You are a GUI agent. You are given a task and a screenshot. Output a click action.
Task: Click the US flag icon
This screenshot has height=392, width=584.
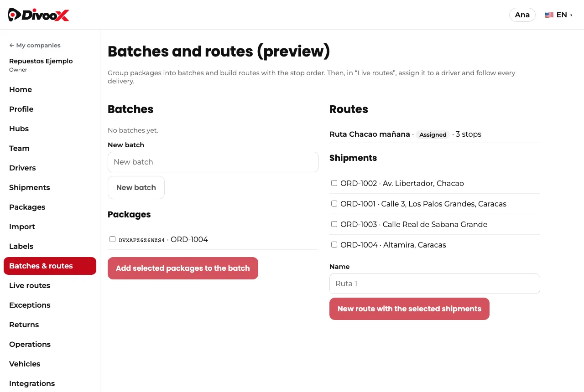click(x=549, y=15)
